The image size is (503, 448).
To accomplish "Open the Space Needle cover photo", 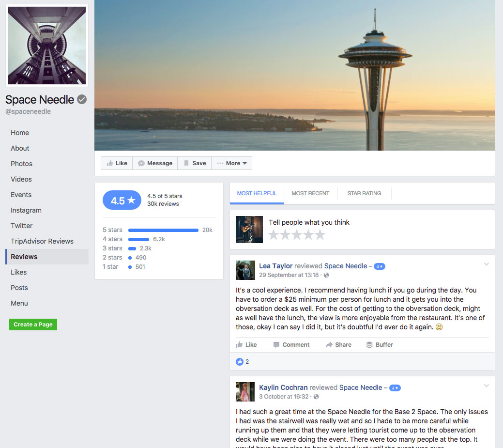I will point(294,75).
